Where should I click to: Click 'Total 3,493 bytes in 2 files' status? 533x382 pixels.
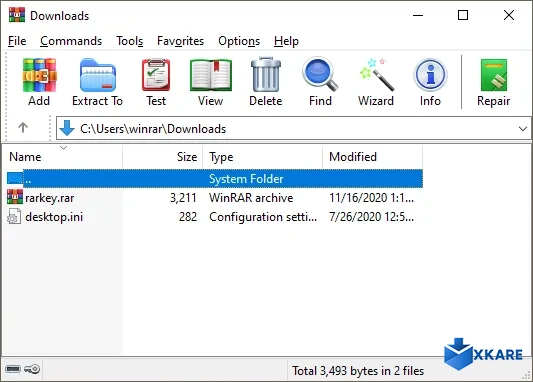[x=358, y=371]
